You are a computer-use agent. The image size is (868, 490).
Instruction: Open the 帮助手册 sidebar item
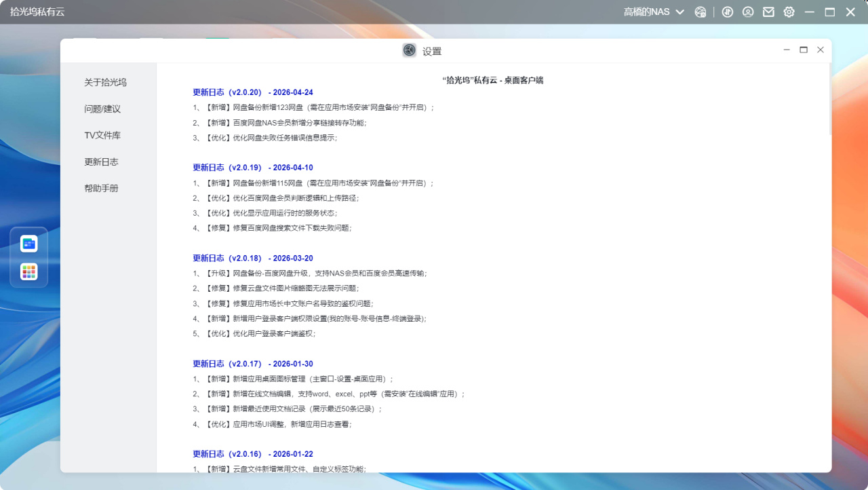click(x=101, y=188)
